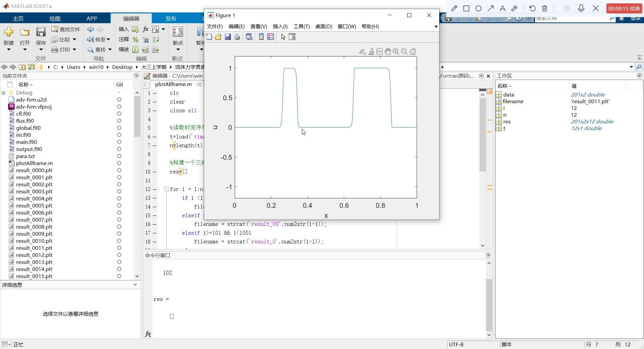Toggle the muted speaker in recording toolbar

[567, 8]
